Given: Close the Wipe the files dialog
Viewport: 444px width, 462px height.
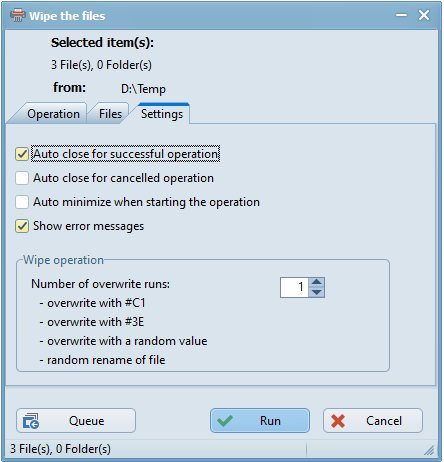Looking at the screenshot, I should point(424,15).
